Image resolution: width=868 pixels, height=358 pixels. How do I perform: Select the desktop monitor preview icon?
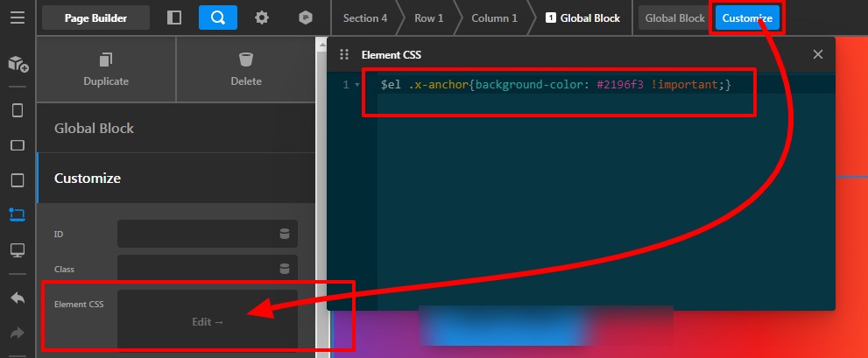click(18, 250)
